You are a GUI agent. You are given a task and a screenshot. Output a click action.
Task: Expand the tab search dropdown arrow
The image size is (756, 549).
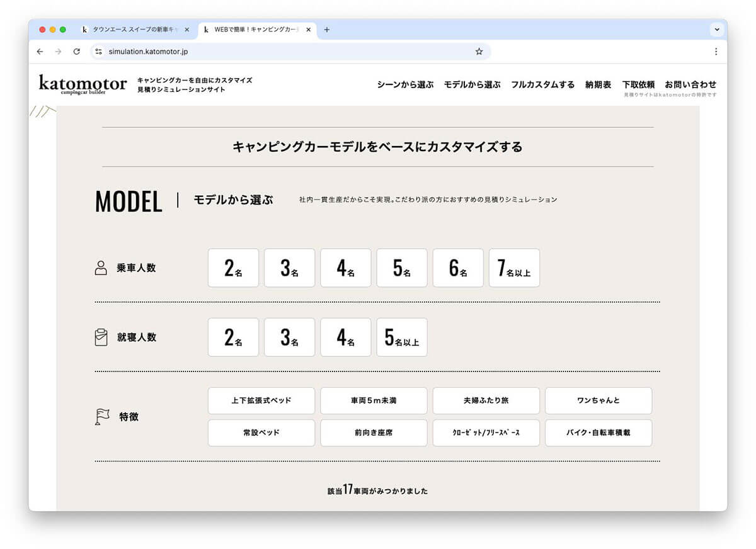[x=716, y=30]
